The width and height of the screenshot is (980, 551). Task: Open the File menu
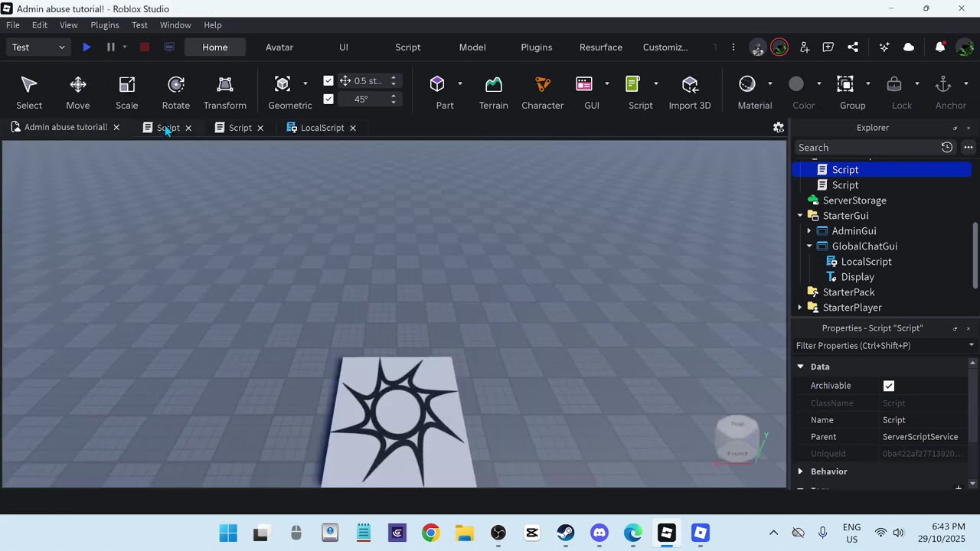coord(13,25)
